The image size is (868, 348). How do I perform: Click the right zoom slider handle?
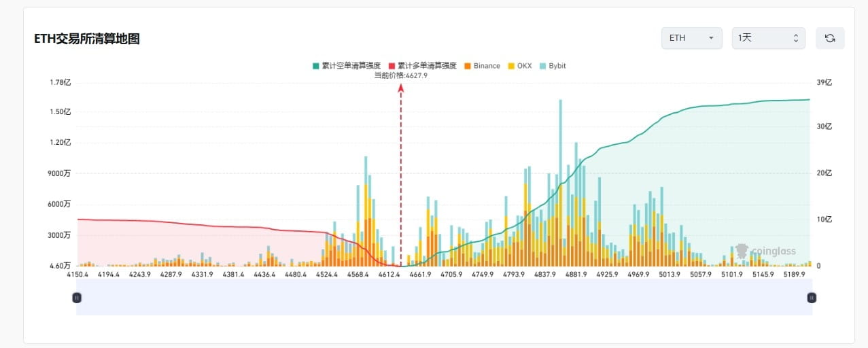tap(811, 297)
